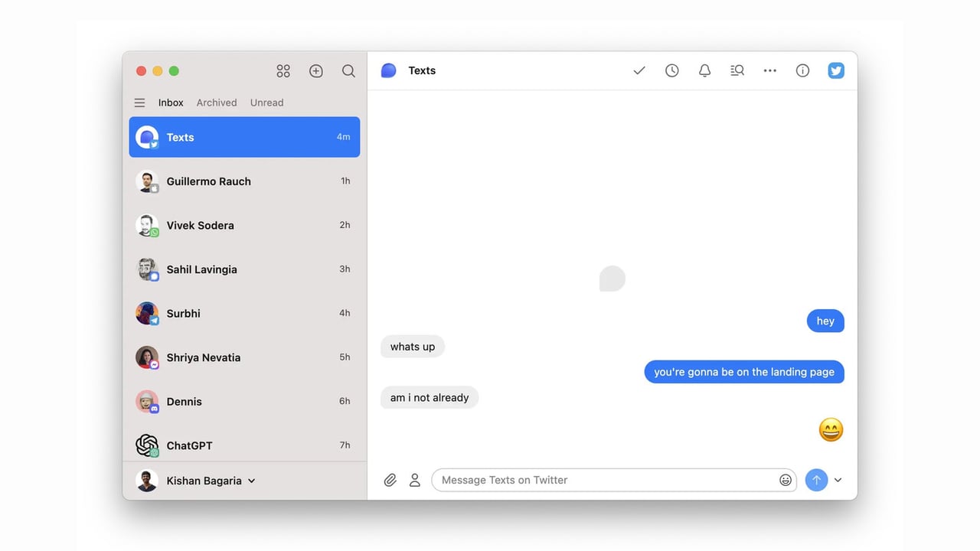
Task: Click the 7h timestamp on ChatGPT row
Action: click(x=345, y=445)
